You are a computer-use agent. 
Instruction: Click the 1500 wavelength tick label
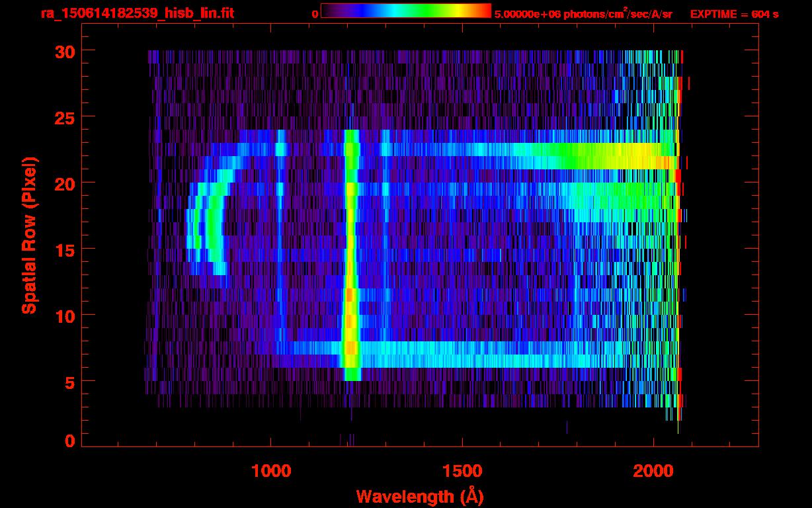point(462,470)
